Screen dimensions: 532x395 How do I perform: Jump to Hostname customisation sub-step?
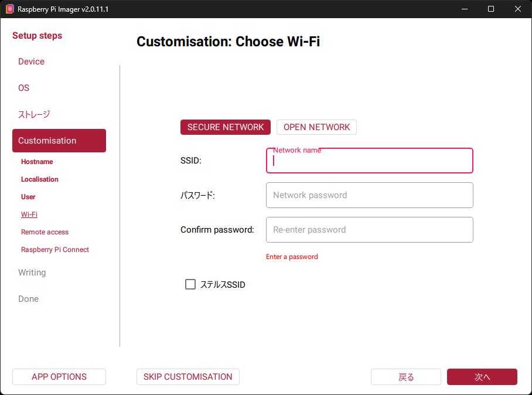click(x=37, y=162)
